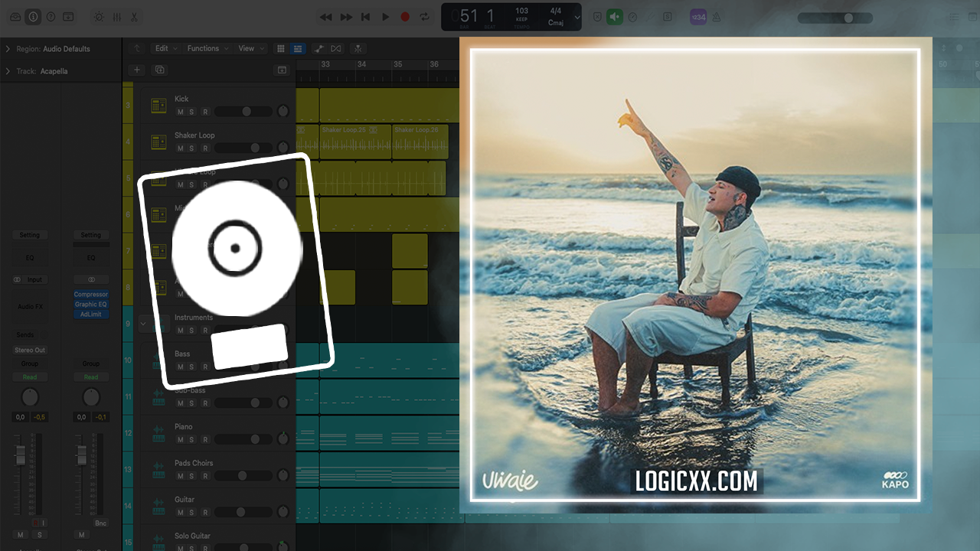Start playback with the Play button

pyautogui.click(x=386, y=17)
